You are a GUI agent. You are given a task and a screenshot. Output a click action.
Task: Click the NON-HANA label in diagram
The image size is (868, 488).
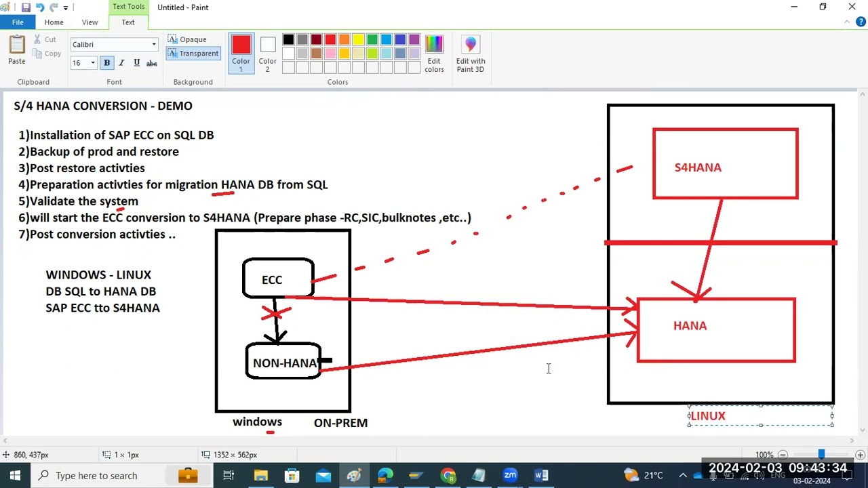coord(285,363)
